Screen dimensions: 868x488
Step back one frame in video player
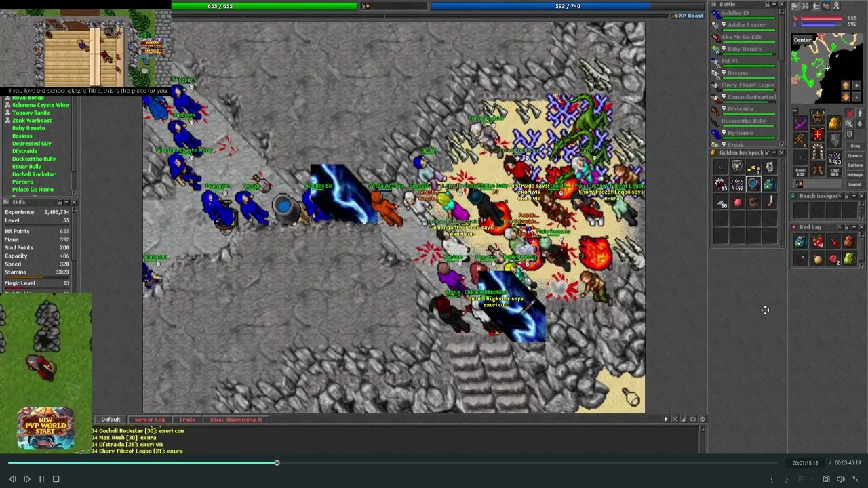[12, 479]
